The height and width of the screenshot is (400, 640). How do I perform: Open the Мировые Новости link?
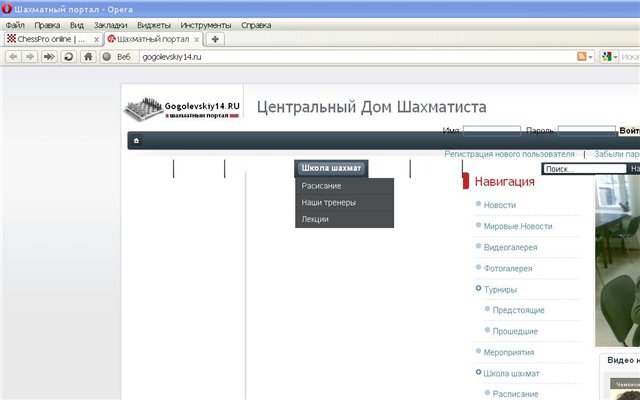coord(517,226)
